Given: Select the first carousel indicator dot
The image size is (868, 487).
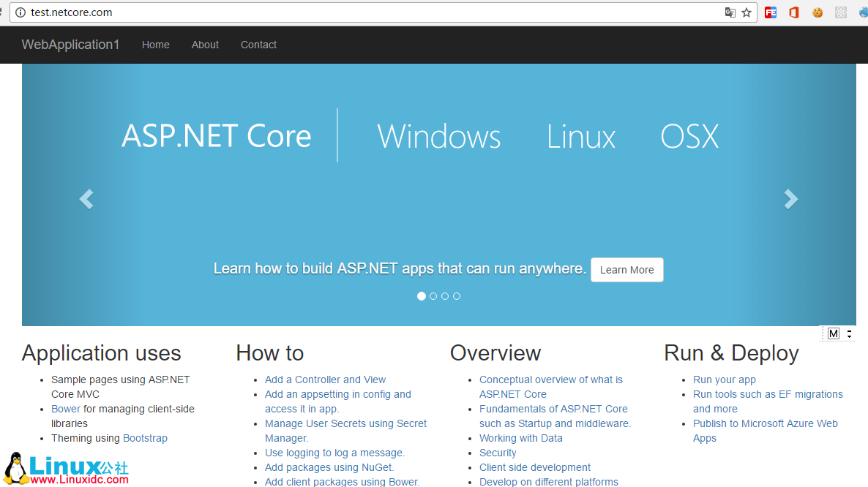Looking at the screenshot, I should tap(422, 296).
